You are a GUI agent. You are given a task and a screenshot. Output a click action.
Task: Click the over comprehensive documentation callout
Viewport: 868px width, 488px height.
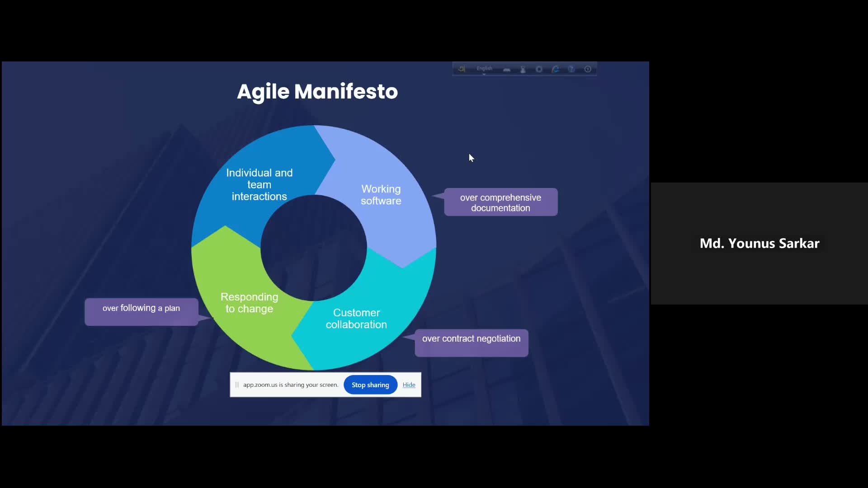coord(500,202)
